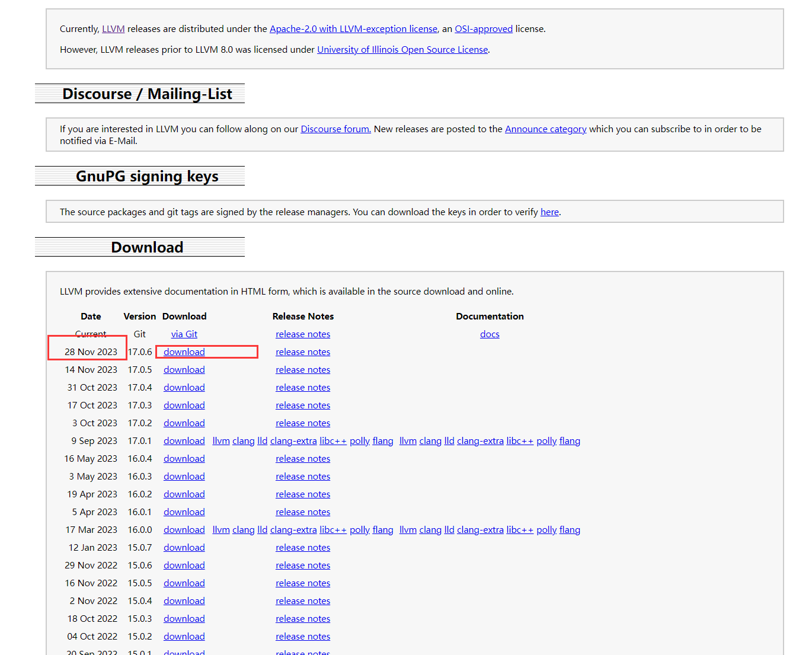Screen dimensions: 812x655
Task: Download LLVM version 15.0.5
Action: (x=184, y=583)
